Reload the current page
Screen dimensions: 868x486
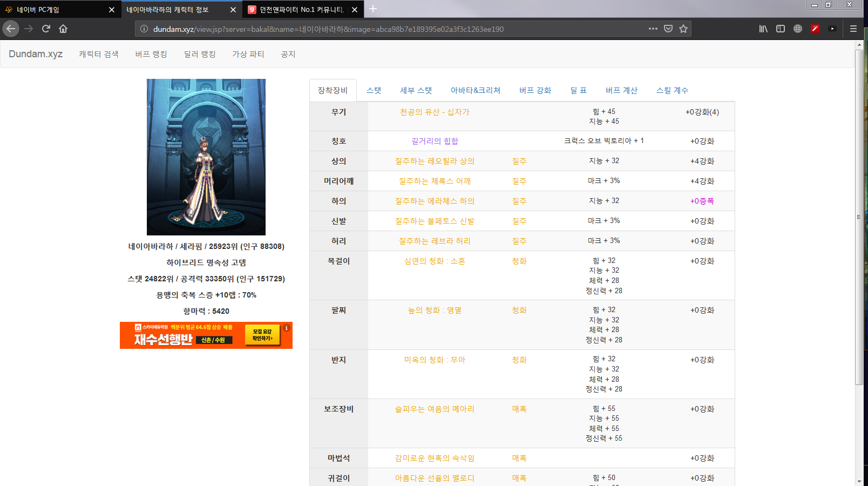pyautogui.click(x=46, y=29)
